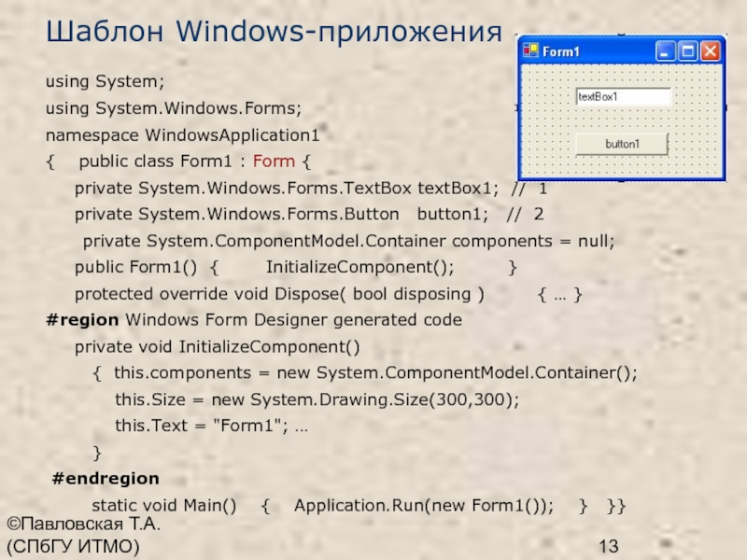Screen dimensions: 747x560
Task: Click the "public Form1()" constructor line
Action: [296, 268]
